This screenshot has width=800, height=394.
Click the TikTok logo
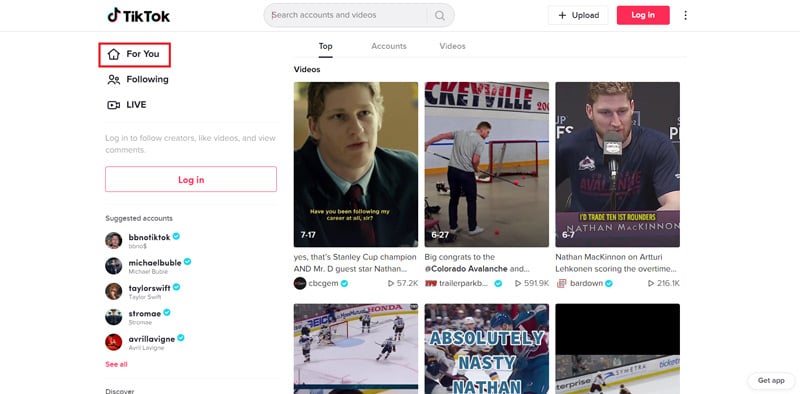[138, 15]
